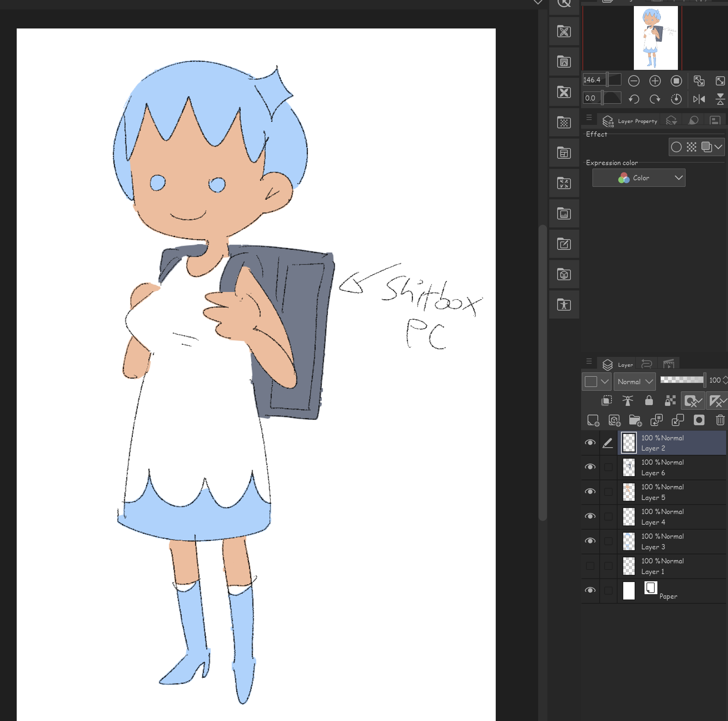Image resolution: width=728 pixels, height=721 pixels.
Task: Apply the Border effect circle icon
Action: point(676,147)
